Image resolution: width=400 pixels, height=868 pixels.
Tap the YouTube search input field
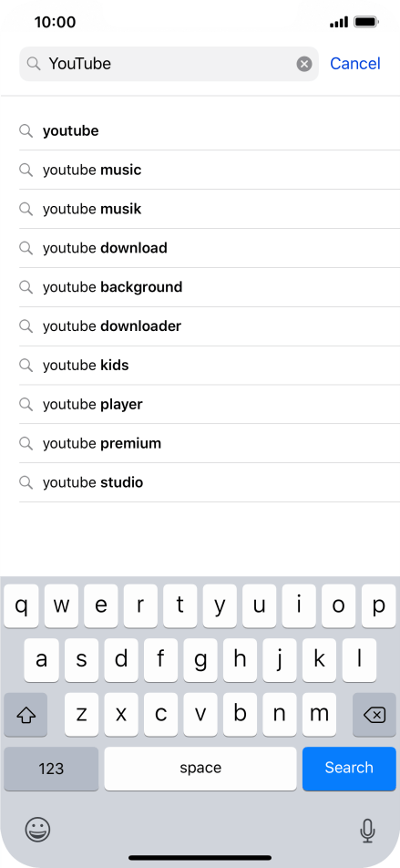[x=169, y=64]
